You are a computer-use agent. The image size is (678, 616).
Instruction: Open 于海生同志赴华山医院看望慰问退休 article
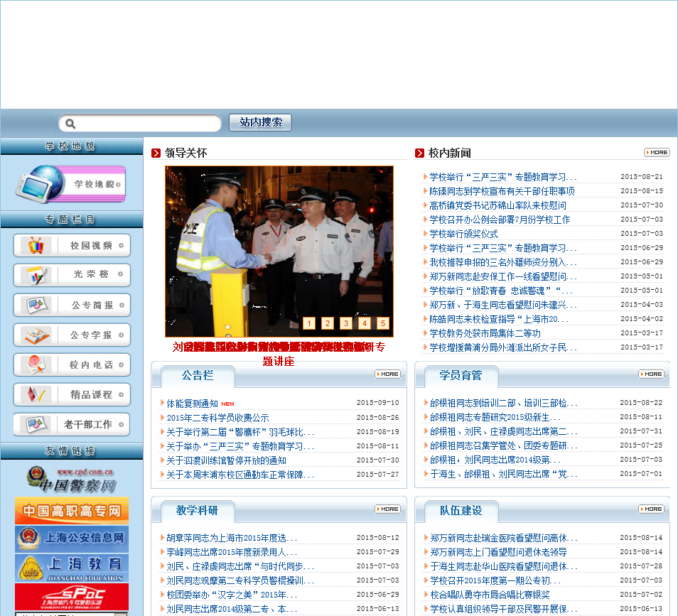pos(503,567)
